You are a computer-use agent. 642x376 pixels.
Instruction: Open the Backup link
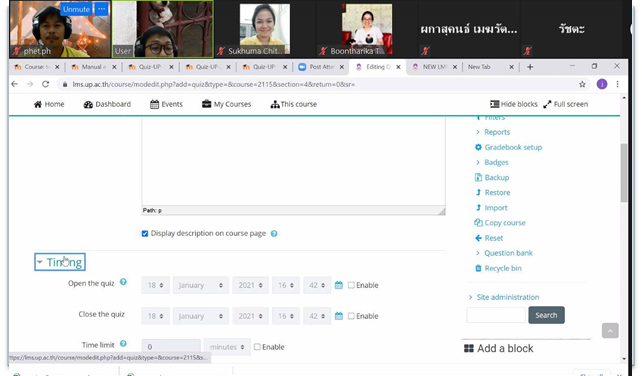497,178
